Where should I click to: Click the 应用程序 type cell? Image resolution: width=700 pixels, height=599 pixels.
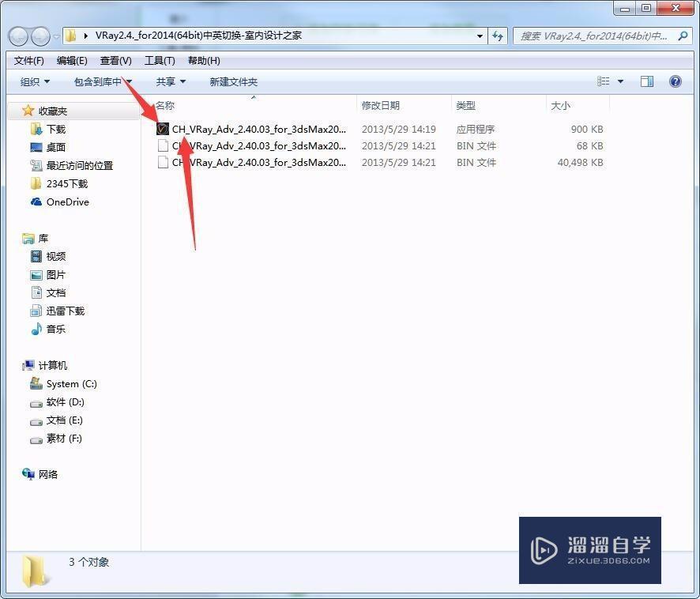476,129
